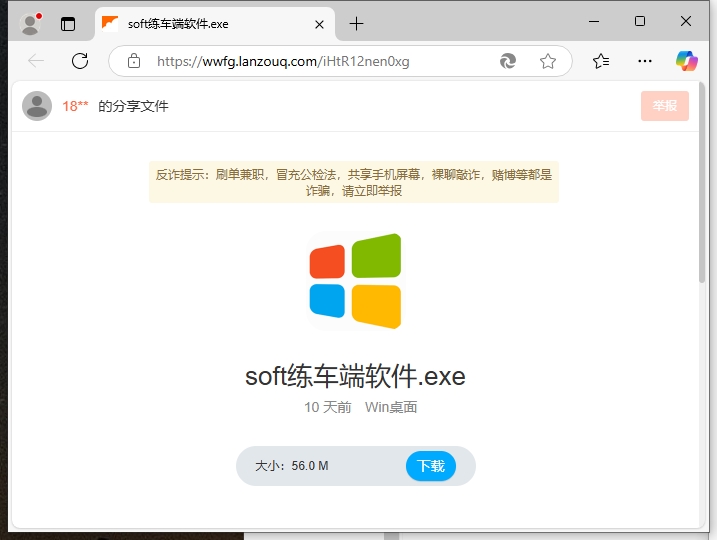Go back using the back arrow
The width and height of the screenshot is (717, 540).
pyautogui.click(x=36, y=61)
